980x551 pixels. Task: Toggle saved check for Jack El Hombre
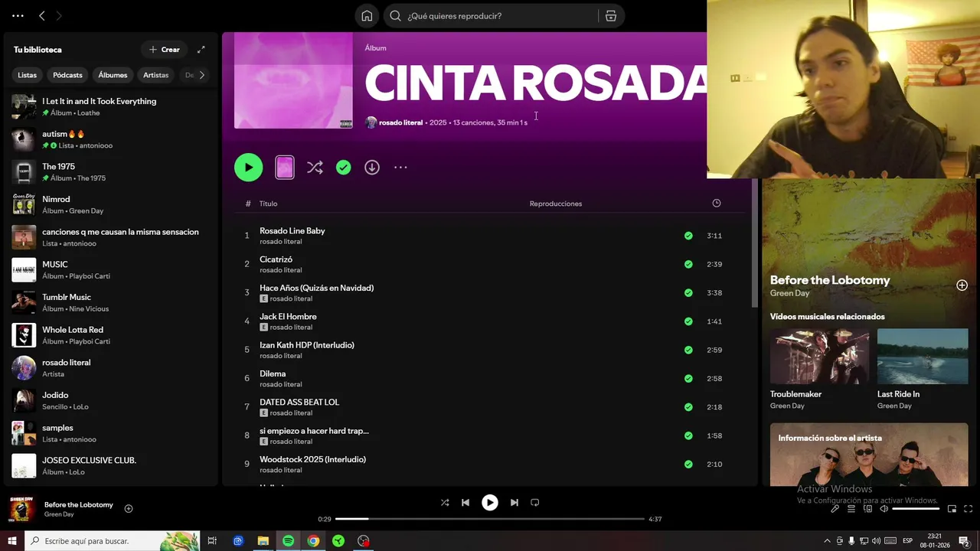pos(688,321)
